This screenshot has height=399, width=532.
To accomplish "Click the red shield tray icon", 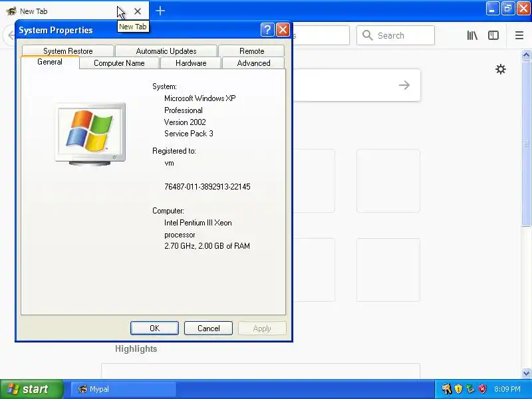I will (483, 389).
